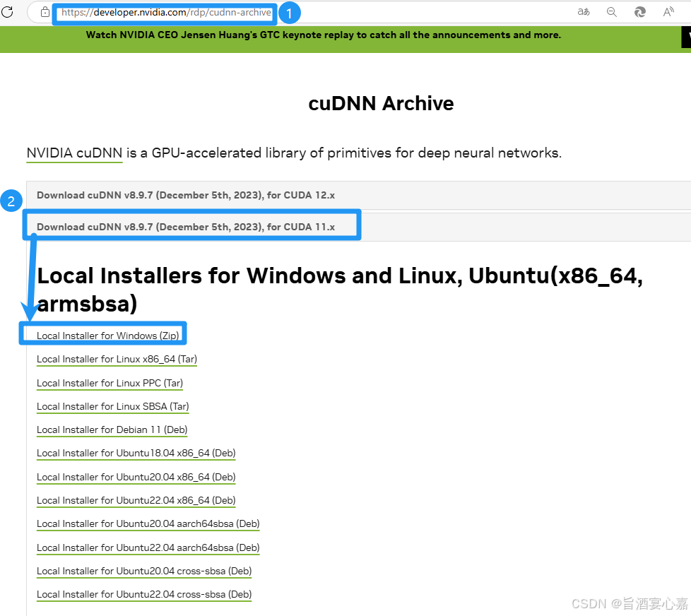Download Installer for Ubuntu20.04 x86_64 (Deb)
691x616 pixels.
pyautogui.click(x=136, y=477)
